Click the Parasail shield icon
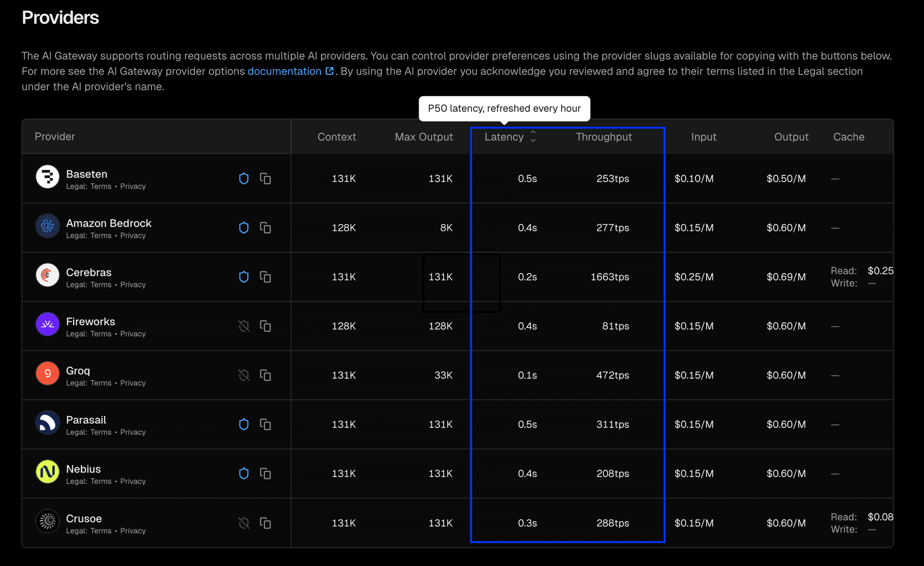Screen dimensions: 924x566 pos(244,424)
